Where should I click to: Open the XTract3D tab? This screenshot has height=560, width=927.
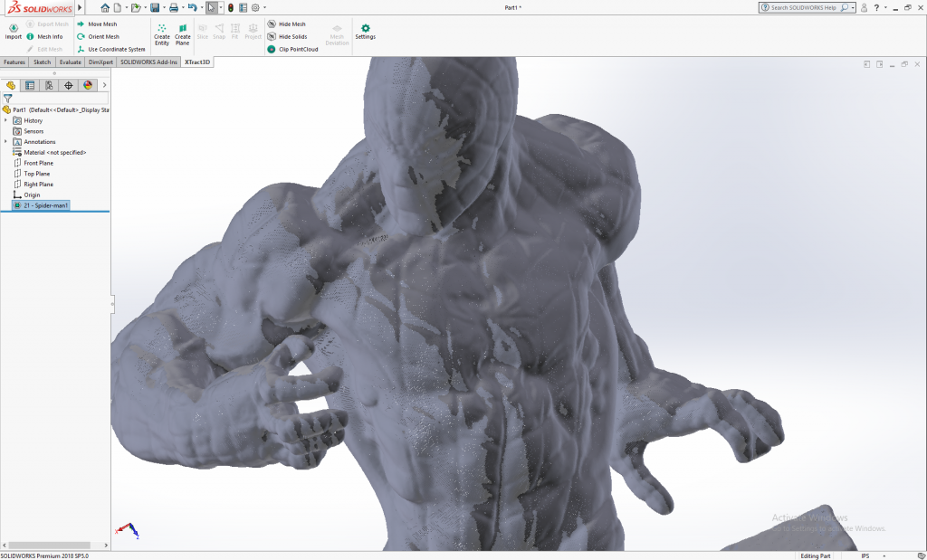pos(197,62)
